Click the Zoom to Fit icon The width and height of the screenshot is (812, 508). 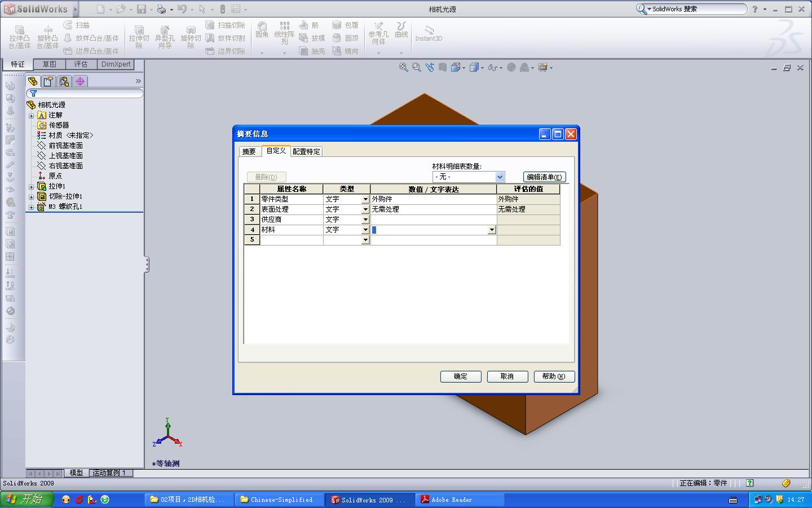[x=404, y=67]
